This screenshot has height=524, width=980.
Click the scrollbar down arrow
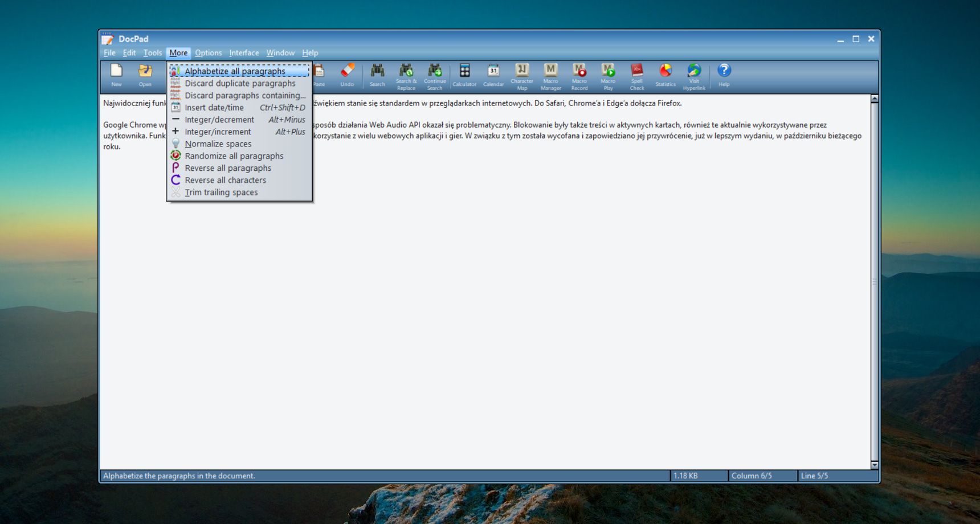pyautogui.click(x=875, y=465)
